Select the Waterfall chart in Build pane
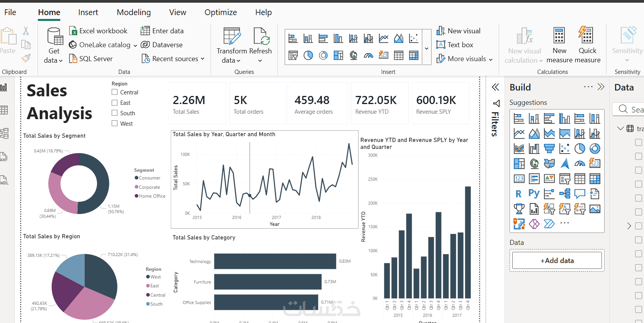644x323 pixels. click(x=534, y=149)
